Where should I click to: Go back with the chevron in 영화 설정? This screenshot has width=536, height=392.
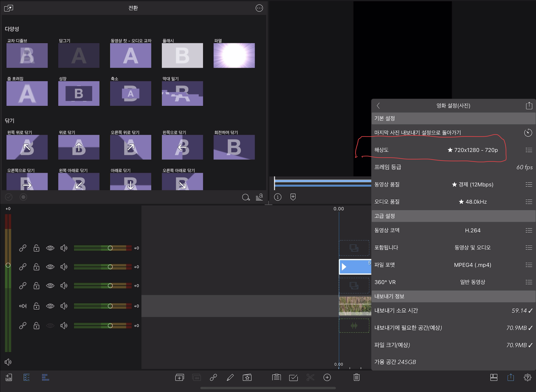point(378,106)
